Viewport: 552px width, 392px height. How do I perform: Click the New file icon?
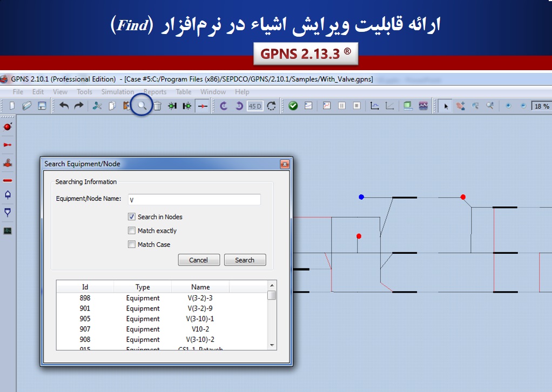tap(12, 106)
